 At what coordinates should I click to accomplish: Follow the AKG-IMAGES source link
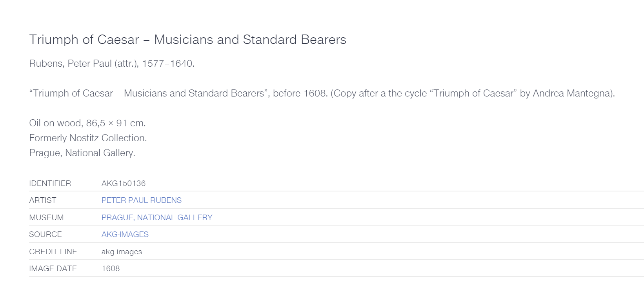[x=125, y=234]
